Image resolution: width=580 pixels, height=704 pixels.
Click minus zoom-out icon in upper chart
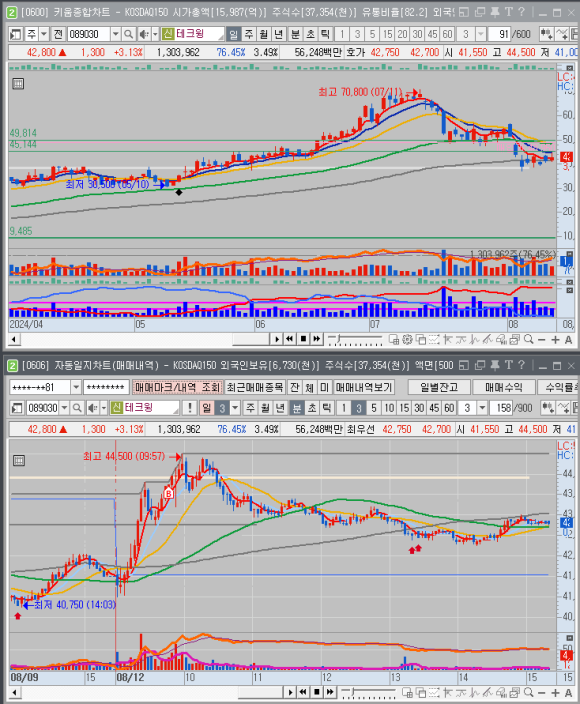[542, 339]
